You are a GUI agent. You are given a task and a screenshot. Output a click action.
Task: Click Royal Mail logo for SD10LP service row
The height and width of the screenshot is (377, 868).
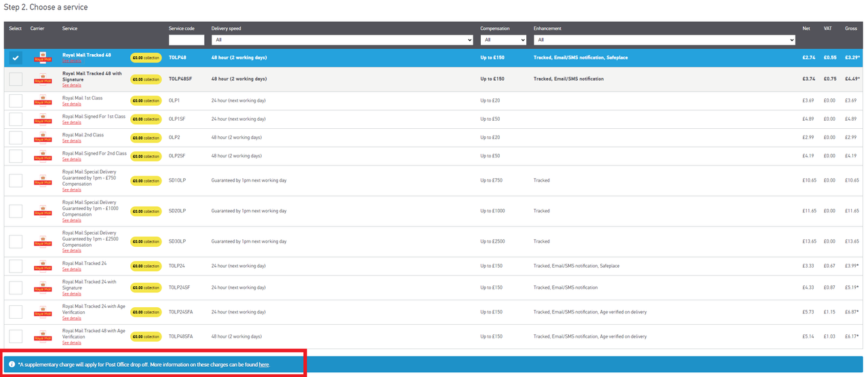[x=43, y=180]
